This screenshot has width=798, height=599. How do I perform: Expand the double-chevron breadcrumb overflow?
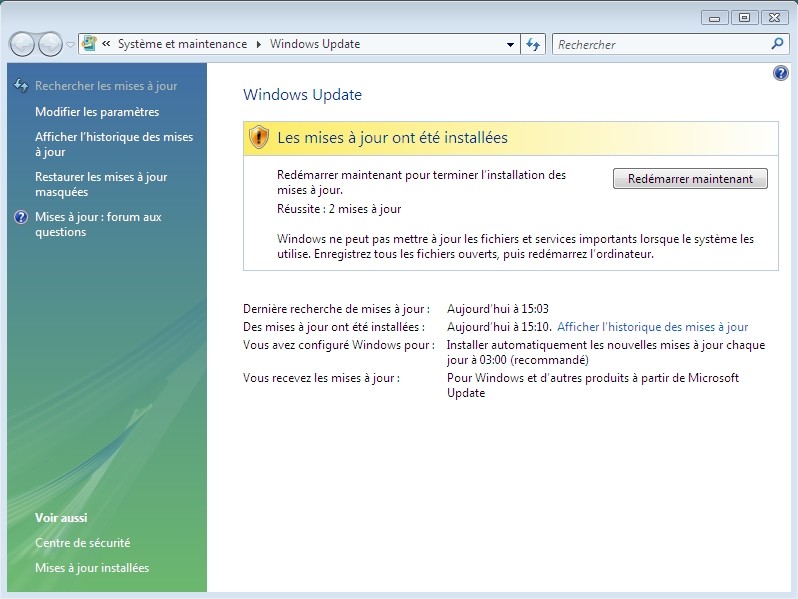click(106, 44)
